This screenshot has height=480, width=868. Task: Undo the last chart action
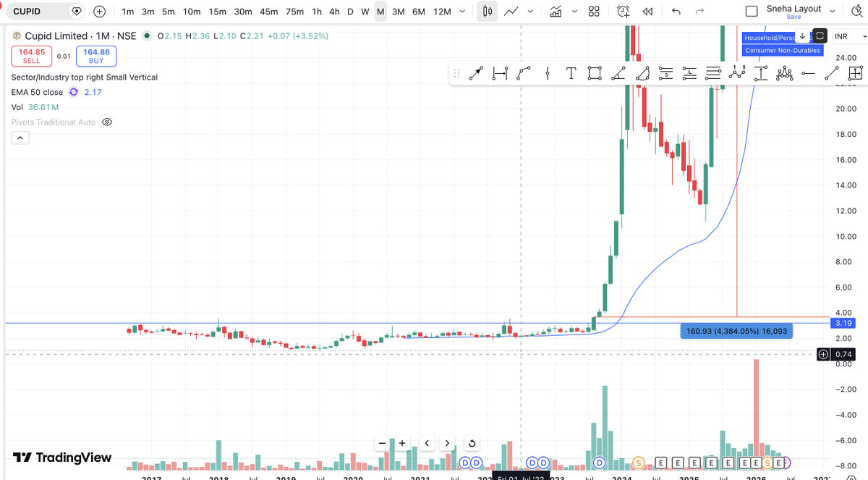pos(676,12)
